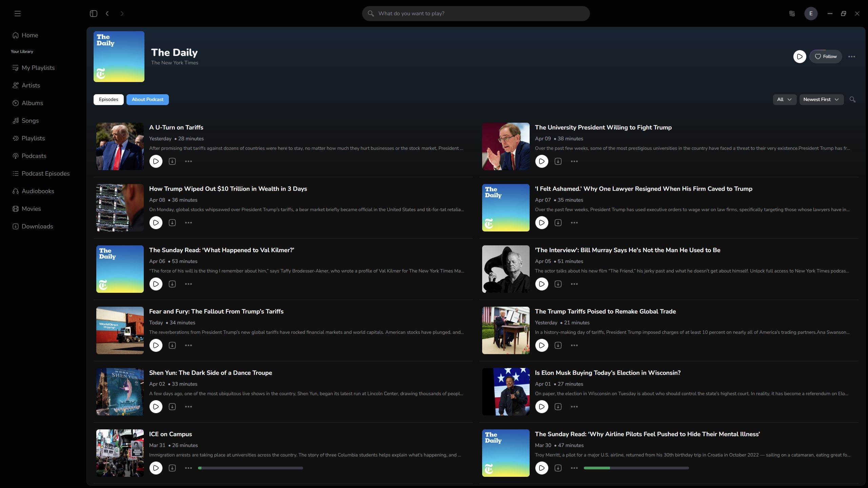The image size is (868, 488).
Task: More options for 'Fear and Fury' episode
Action: pyautogui.click(x=189, y=345)
